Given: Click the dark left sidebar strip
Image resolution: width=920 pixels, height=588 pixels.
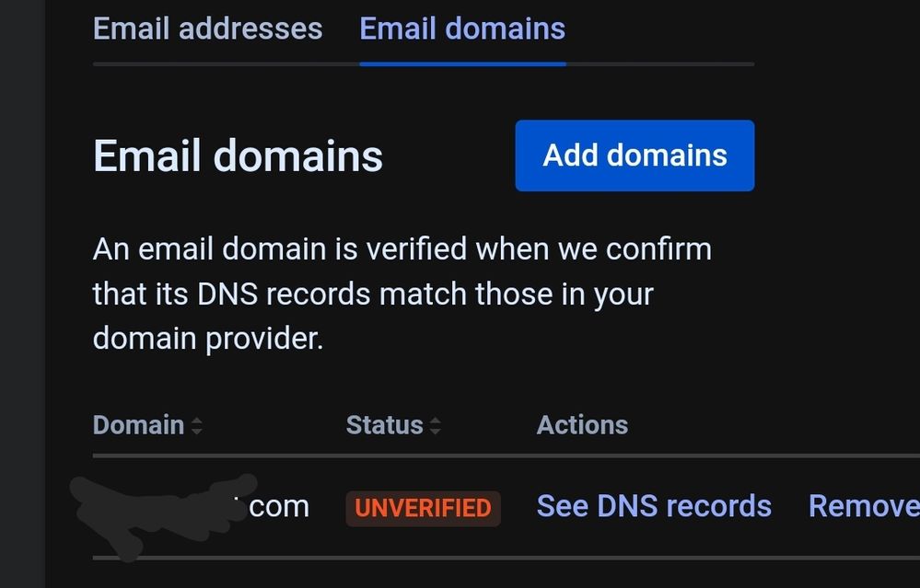Looking at the screenshot, I should [22, 294].
